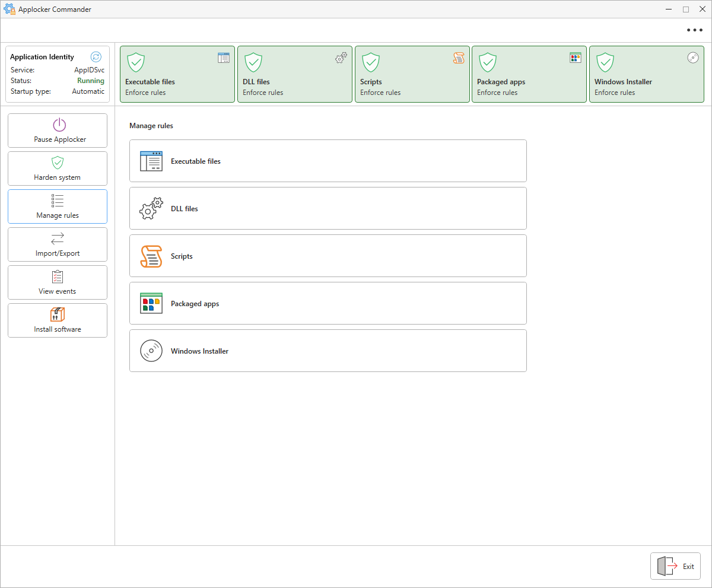Click the Automatic startup type value
Screen dimensions: 712x588
point(88,91)
